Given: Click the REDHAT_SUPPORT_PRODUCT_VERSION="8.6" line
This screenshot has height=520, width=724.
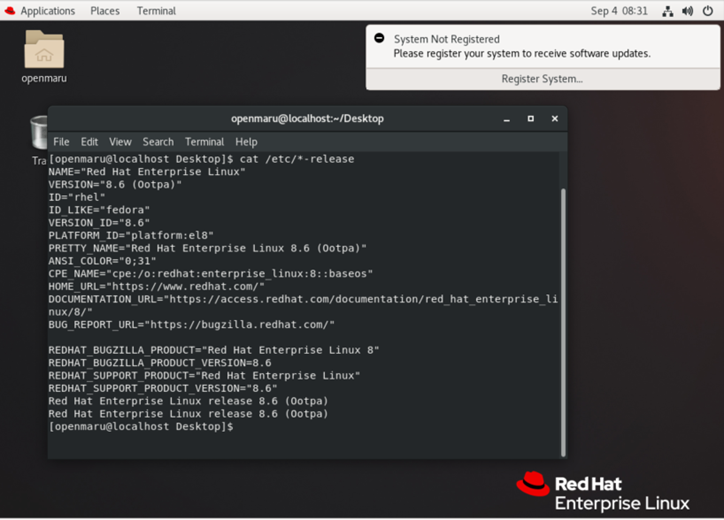Looking at the screenshot, I should (163, 388).
